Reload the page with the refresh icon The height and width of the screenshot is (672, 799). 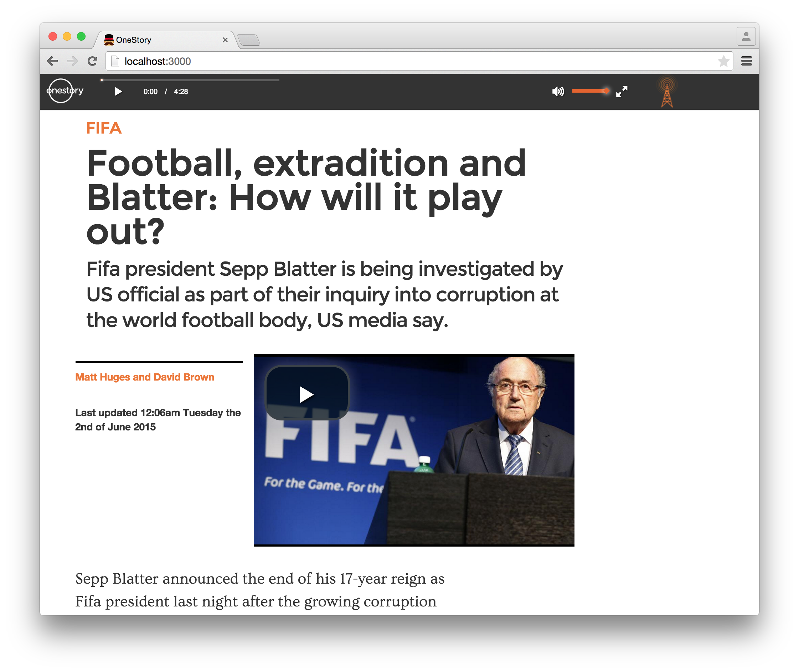(93, 61)
